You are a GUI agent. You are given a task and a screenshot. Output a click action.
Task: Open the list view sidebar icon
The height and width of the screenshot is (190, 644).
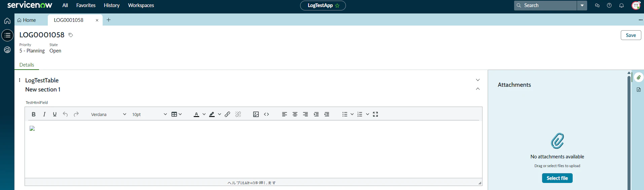pyautogui.click(x=7, y=35)
